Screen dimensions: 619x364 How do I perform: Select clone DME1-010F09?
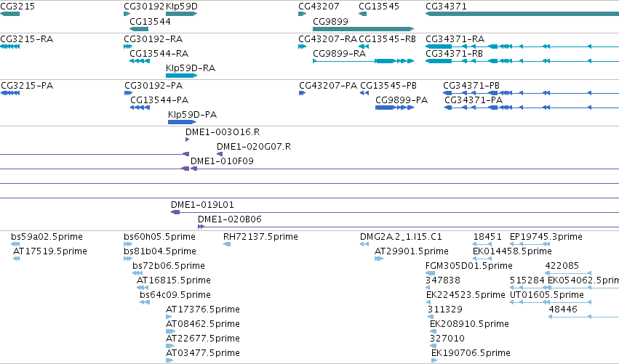(x=222, y=161)
